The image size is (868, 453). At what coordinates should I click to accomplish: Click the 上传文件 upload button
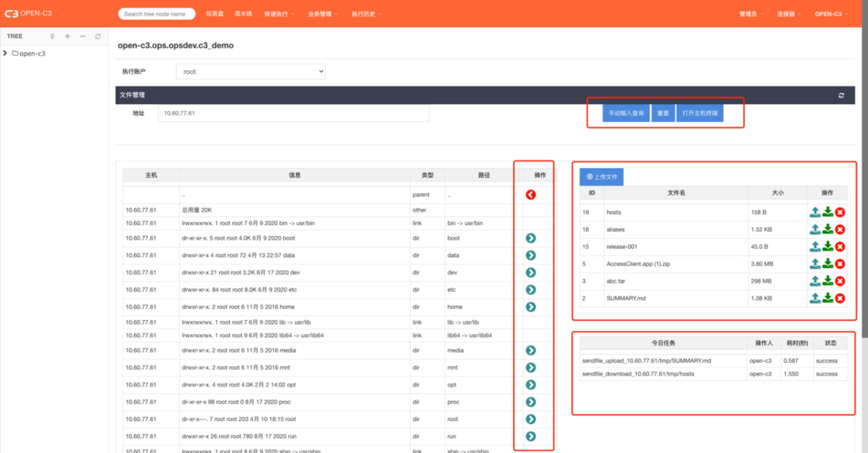601,177
